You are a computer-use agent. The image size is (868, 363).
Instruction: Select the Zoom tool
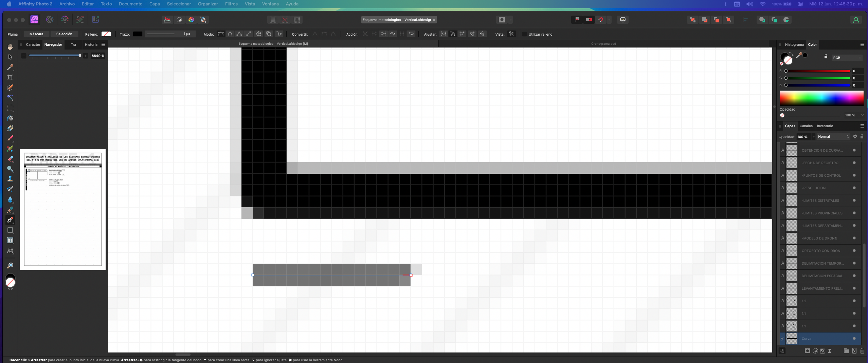point(10,265)
